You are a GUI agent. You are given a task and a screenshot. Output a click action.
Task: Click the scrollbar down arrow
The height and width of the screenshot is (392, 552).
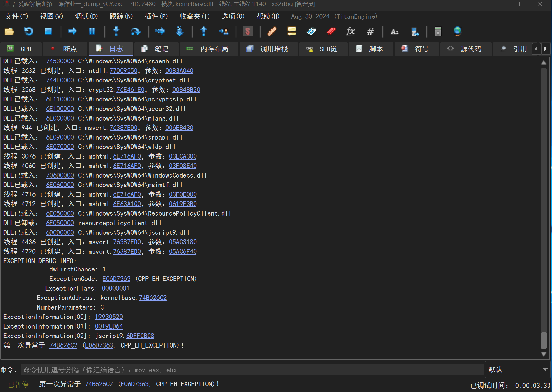[x=543, y=354]
